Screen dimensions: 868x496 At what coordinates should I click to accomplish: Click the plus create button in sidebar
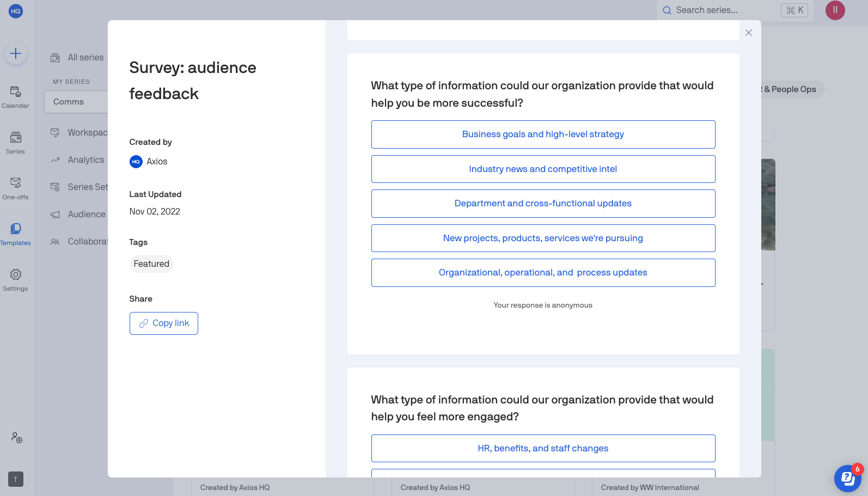[16, 53]
